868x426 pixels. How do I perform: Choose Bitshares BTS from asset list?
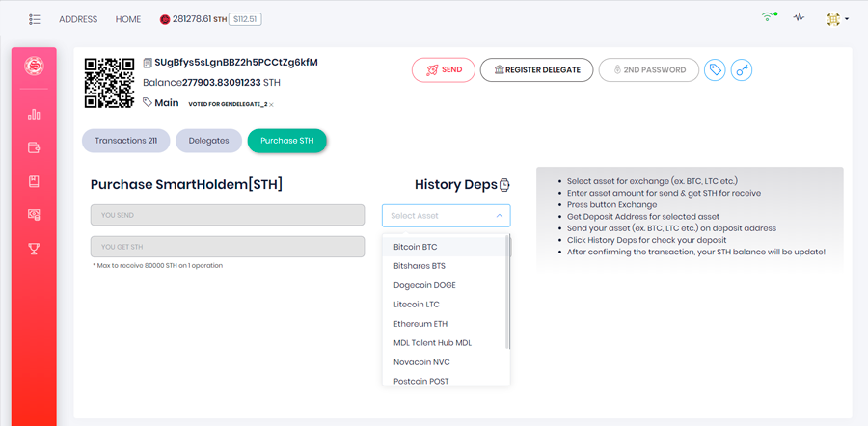(x=445, y=266)
